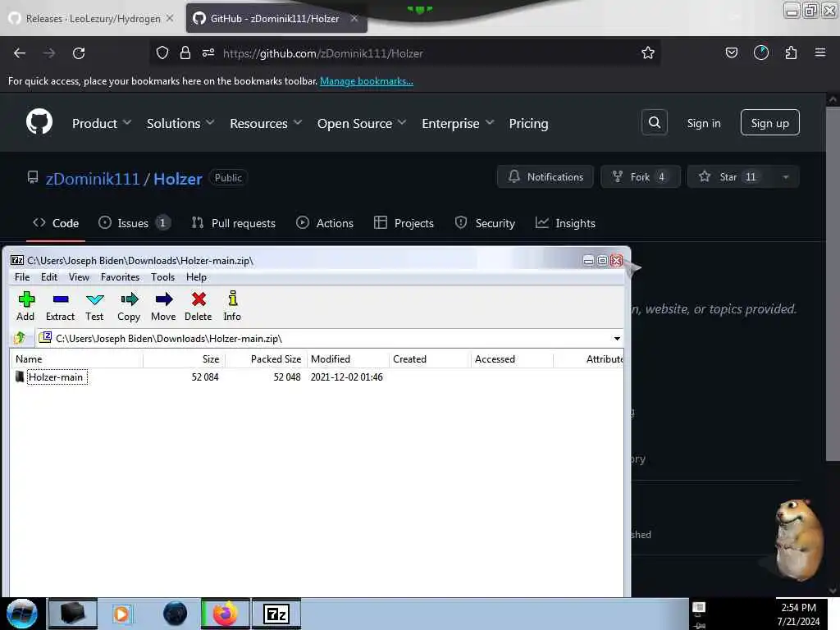The width and height of the screenshot is (840, 630).
Task: Bookmark this page with the star icon
Action: 648,52
